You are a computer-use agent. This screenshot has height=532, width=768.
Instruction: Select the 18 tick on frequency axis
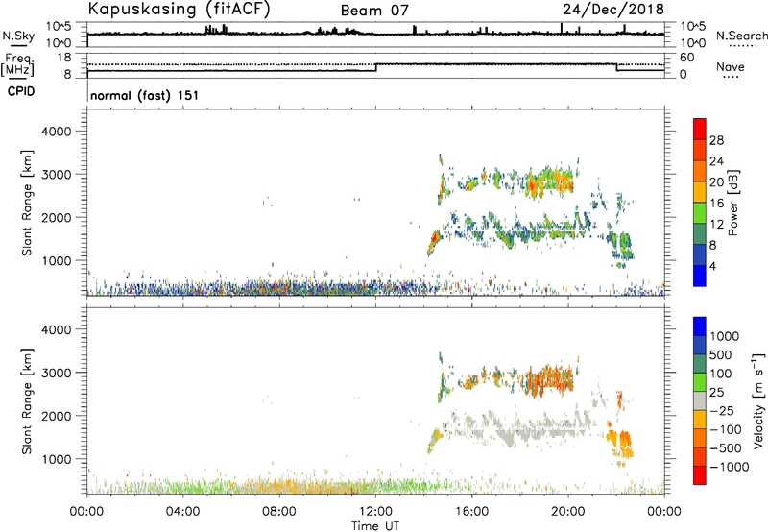(64, 58)
